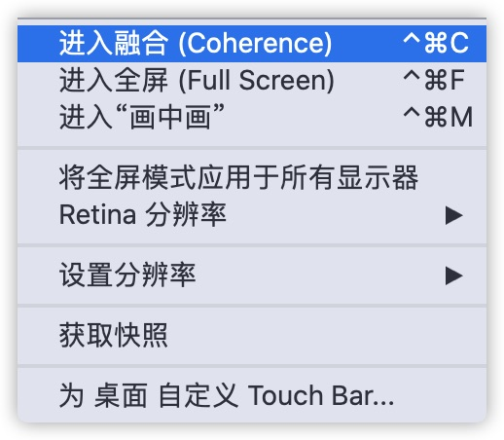Click the "Retina" word in the menu
This screenshot has height=440, width=504.
[97, 214]
